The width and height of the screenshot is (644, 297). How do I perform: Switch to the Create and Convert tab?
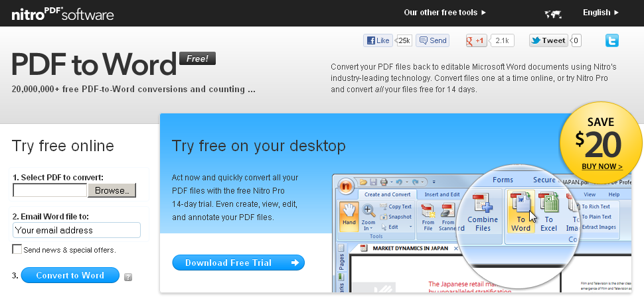[387, 194]
